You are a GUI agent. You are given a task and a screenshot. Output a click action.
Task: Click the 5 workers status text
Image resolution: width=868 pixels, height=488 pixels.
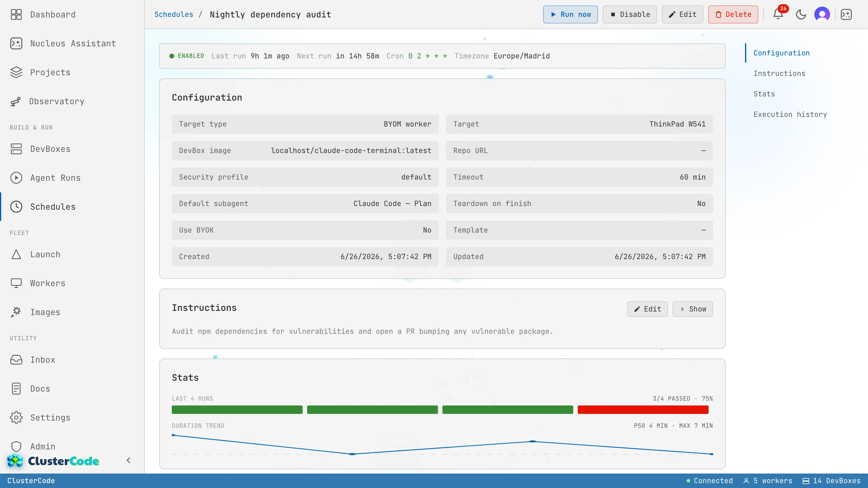(773, 481)
